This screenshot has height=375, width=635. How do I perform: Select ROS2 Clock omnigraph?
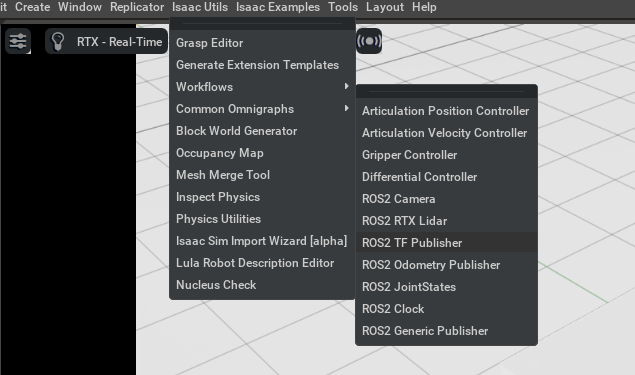[x=446, y=309]
